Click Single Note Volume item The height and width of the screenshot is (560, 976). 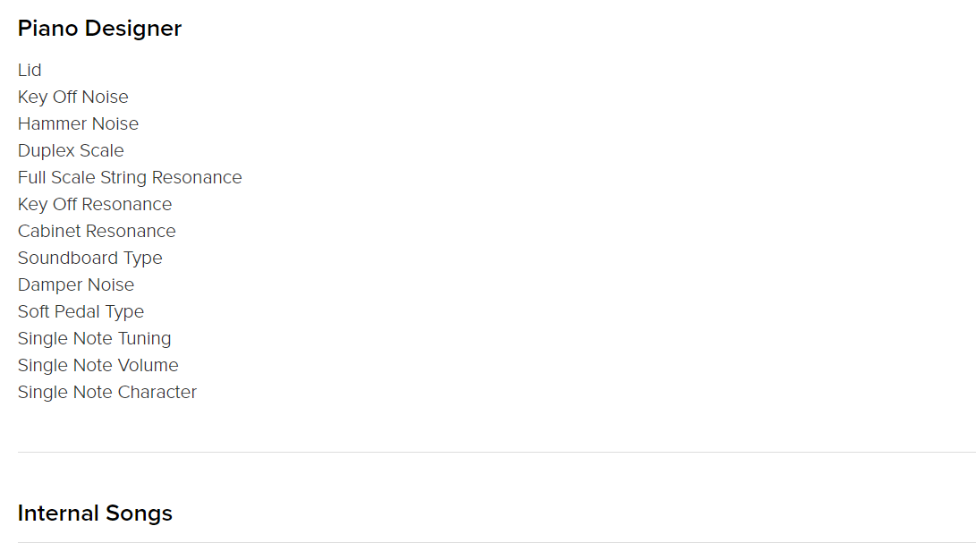[98, 365]
